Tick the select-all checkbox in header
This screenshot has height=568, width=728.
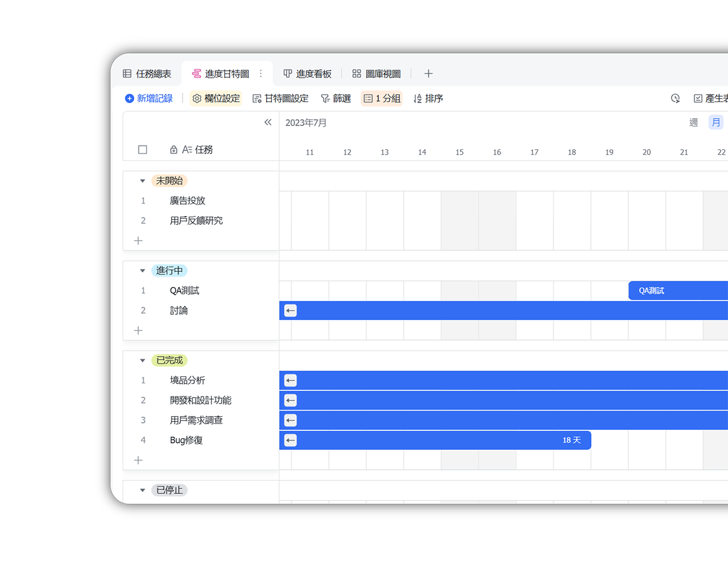click(x=143, y=150)
